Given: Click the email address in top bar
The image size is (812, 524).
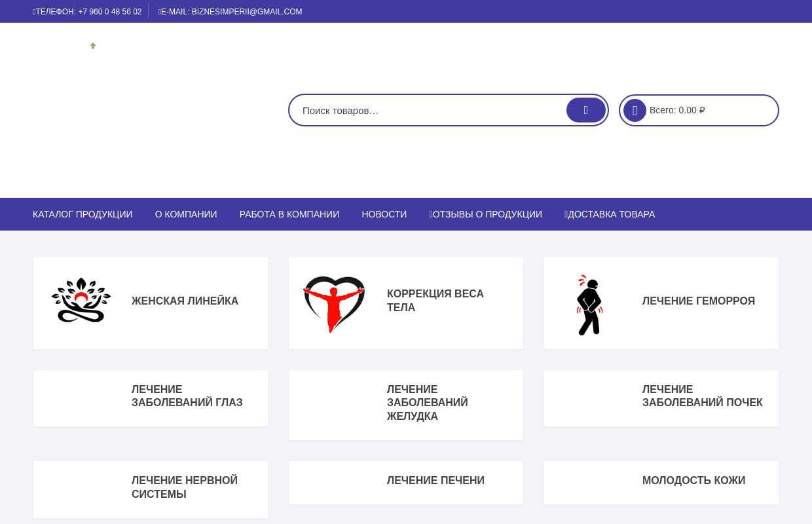Looking at the screenshot, I should pyautogui.click(x=231, y=12).
